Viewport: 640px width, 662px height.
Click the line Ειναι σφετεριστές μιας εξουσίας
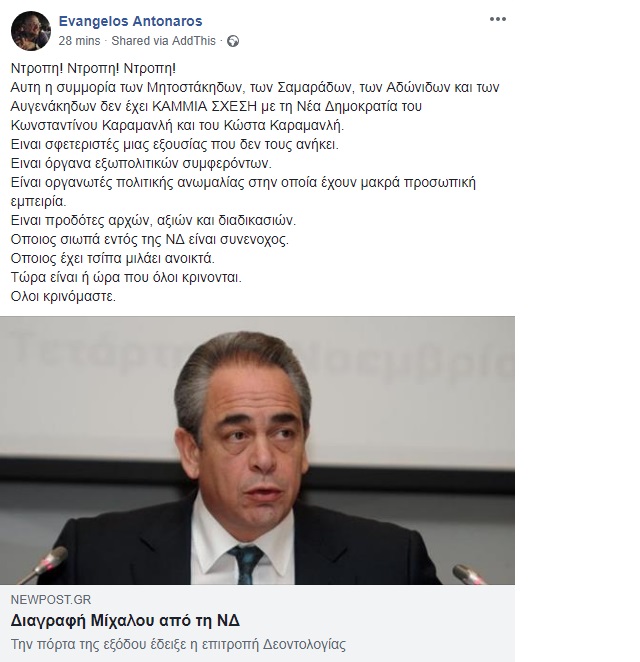pyautogui.click(x=175, y=144)
